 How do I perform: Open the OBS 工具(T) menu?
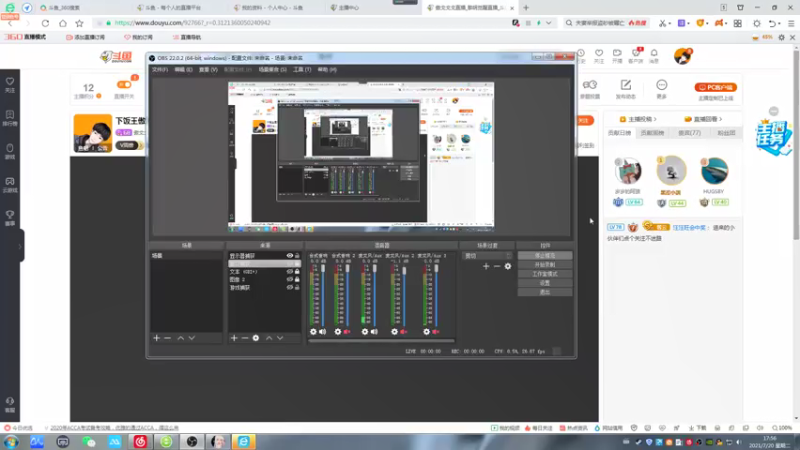[x=302, y=69]
